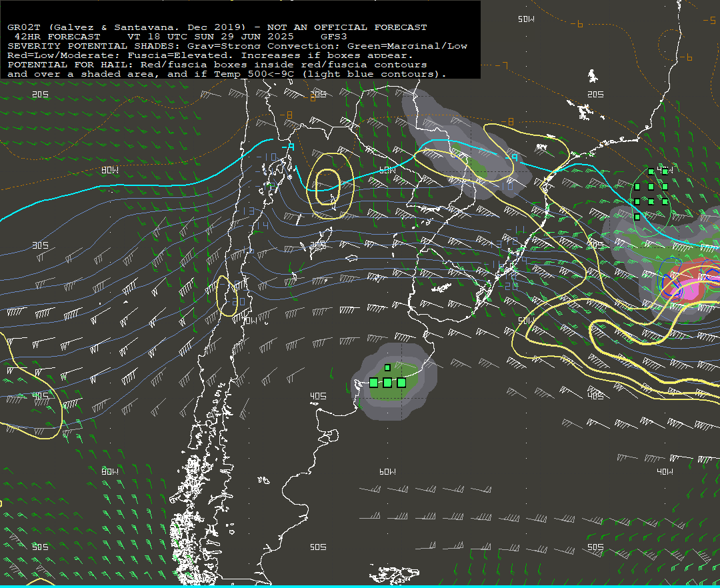
Task: Click the '40W' label between 40S and 50S
Action: (x=665, y=472)
